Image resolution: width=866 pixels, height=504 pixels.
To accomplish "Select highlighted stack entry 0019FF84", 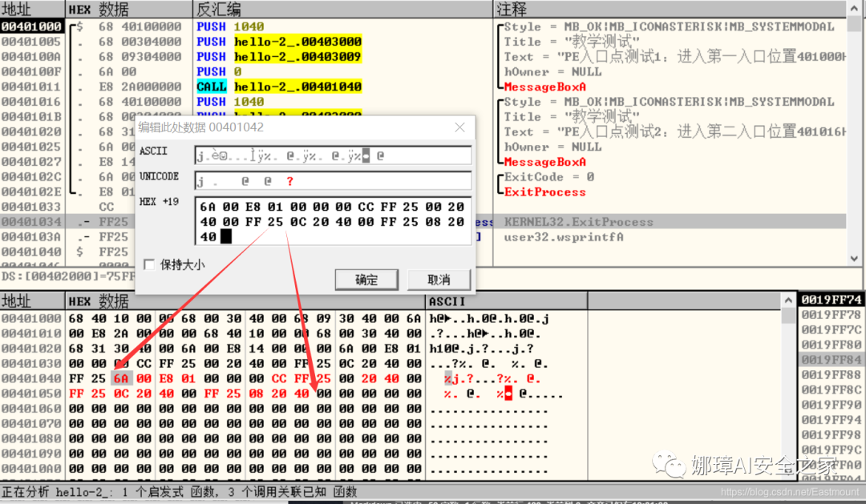I will 832,359.
